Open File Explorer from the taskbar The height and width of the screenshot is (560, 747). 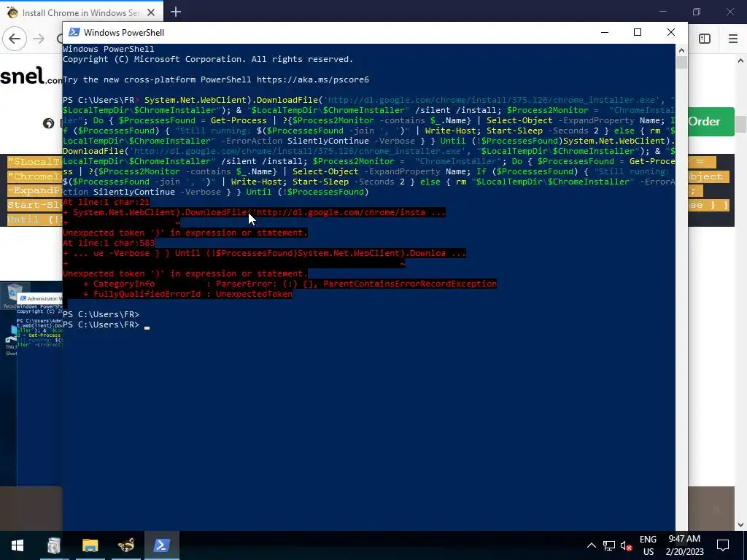90,545
